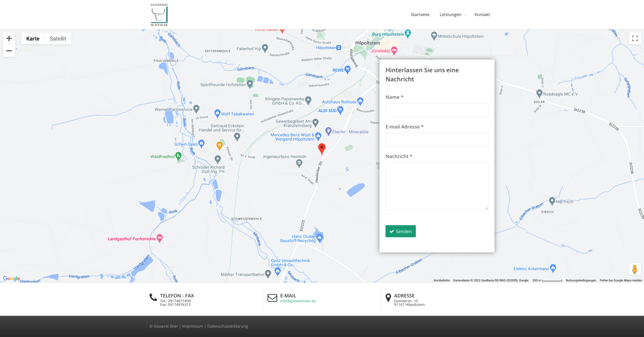
Task: Zoom out of the map with minus button
Action: (x=9, y=51)
